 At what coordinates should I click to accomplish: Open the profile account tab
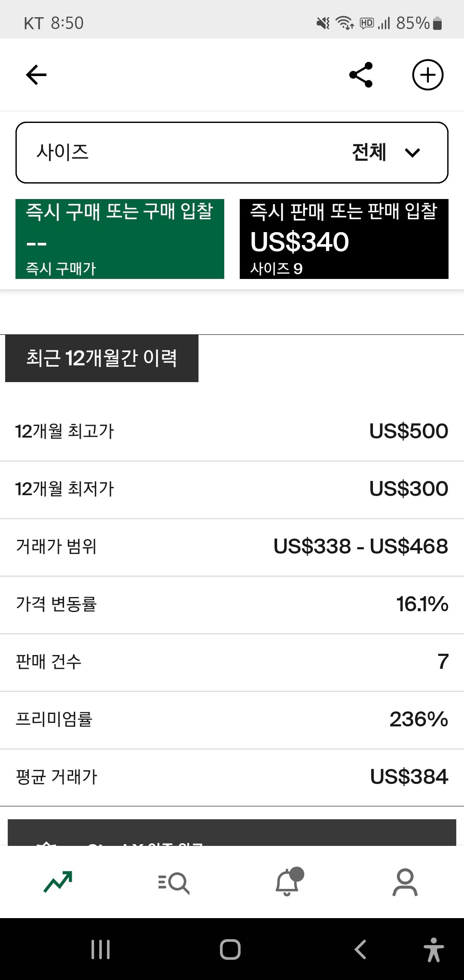click(405, 882)
